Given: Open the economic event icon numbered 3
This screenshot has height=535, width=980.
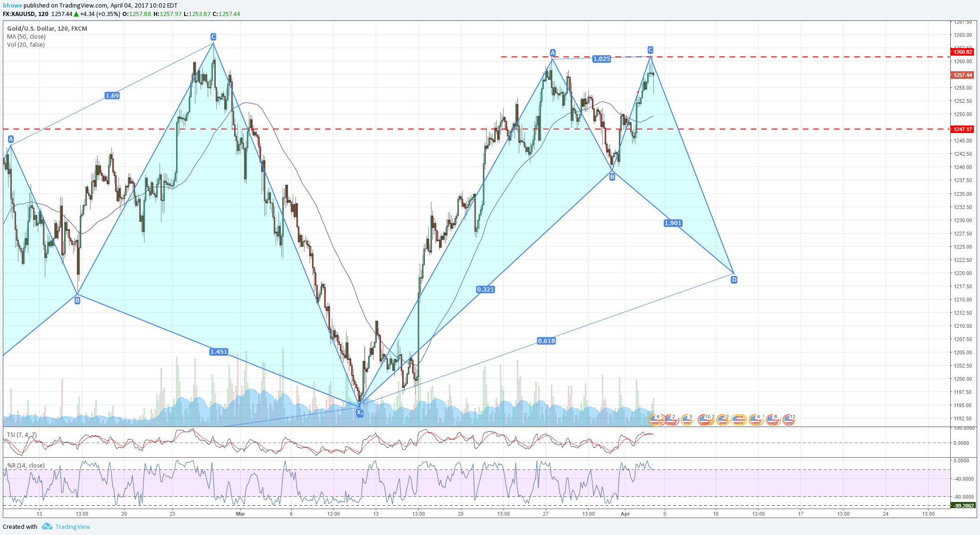Looking at the screenshot, I should pyautogui.click(x=687, y=419).
